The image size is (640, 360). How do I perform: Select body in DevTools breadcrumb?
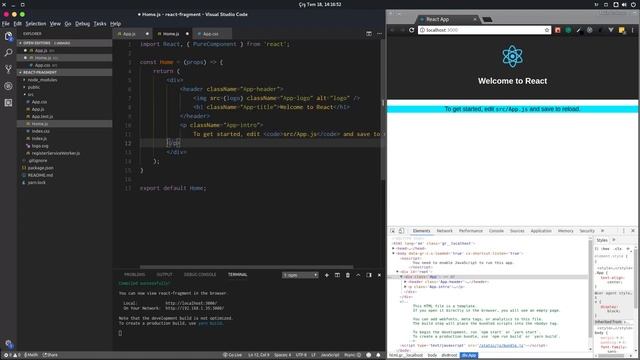pyautogui.click(x=432, y=356)
